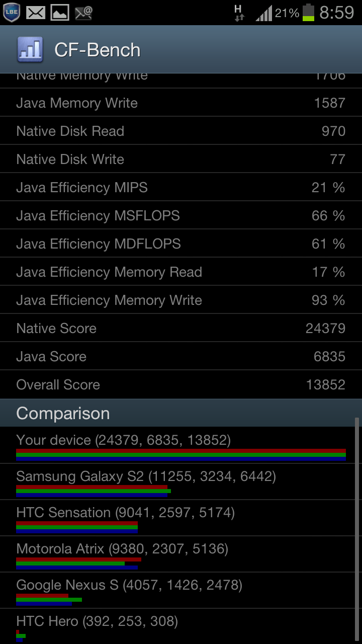Tap the picture notification icon
This screenshot has width=362, height=644.
point(60,13)
